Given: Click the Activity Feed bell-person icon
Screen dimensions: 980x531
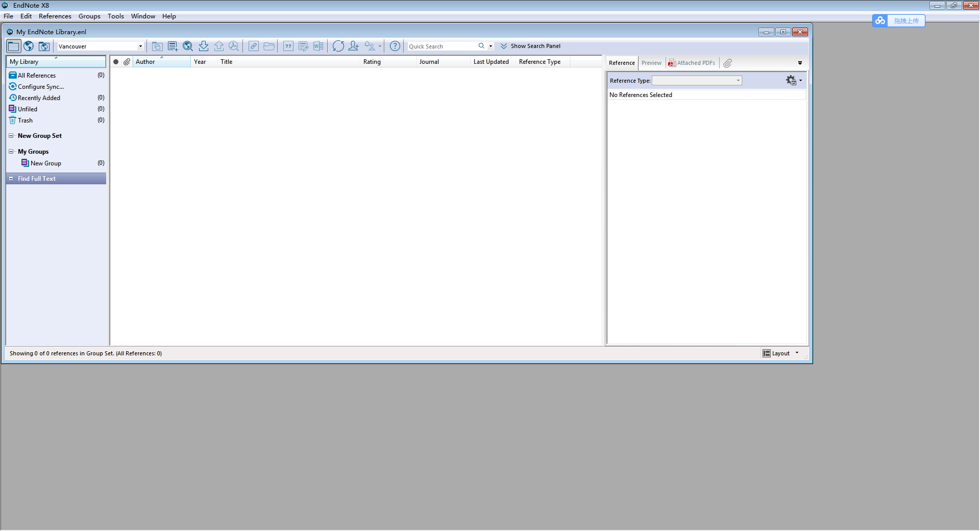Looking at the screenshot, I should (x=370, y=46).
